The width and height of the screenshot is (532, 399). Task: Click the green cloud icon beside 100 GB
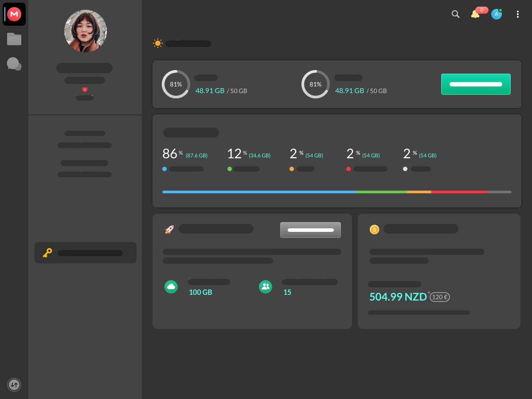(171, 287)
